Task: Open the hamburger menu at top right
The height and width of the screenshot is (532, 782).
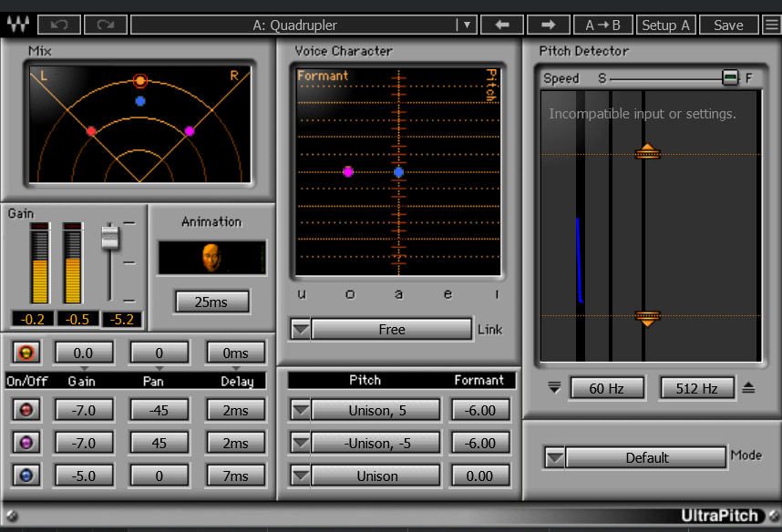Action: point(771,25)
